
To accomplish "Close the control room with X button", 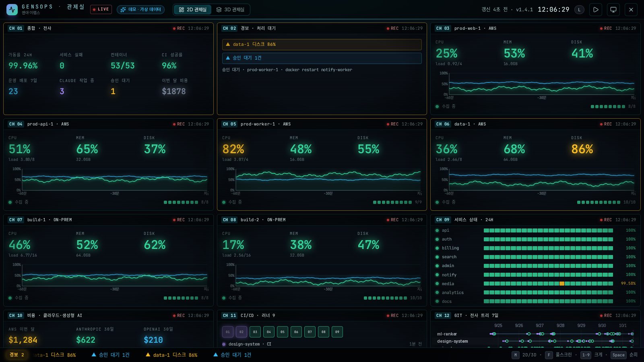I will pyautogui.click(x=631, y=10).
